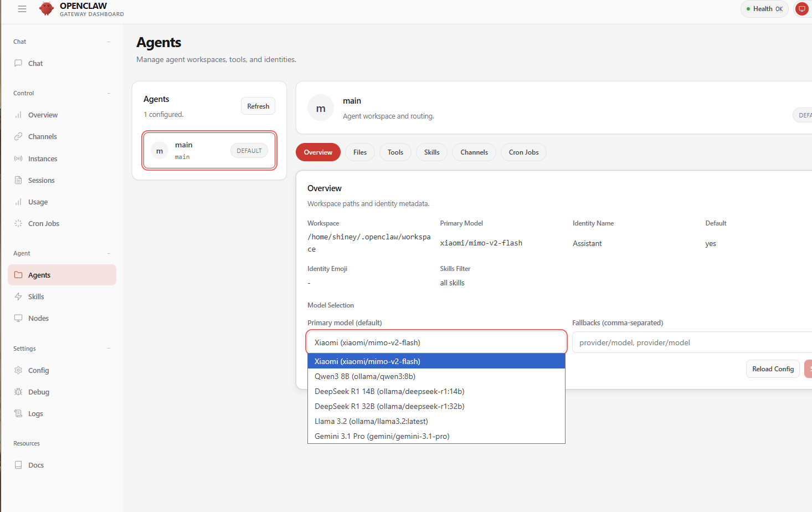Click the red monitor icon top right
Image resolution: width=812 pixels, height=512 pixels.
pos(801,9)
